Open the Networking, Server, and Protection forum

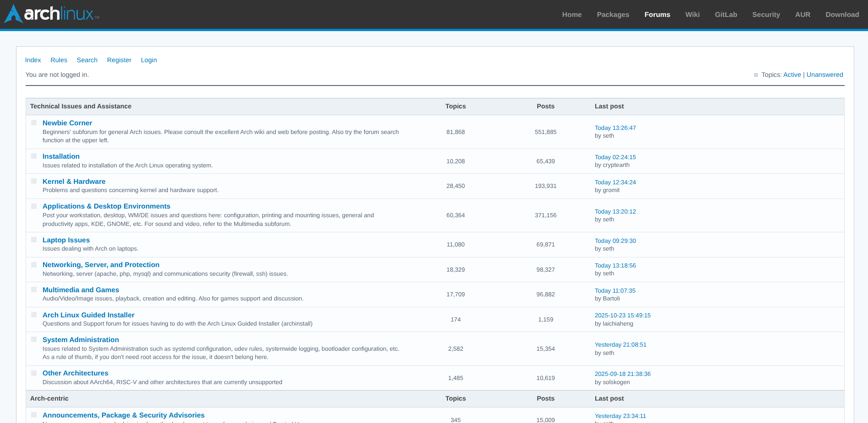click(x=101, y=265)
